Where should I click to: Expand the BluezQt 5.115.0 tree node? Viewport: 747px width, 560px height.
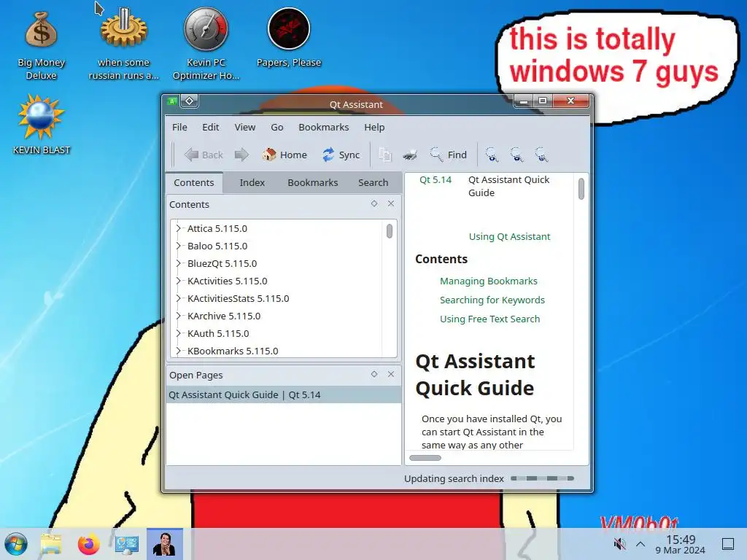(178, 263)
